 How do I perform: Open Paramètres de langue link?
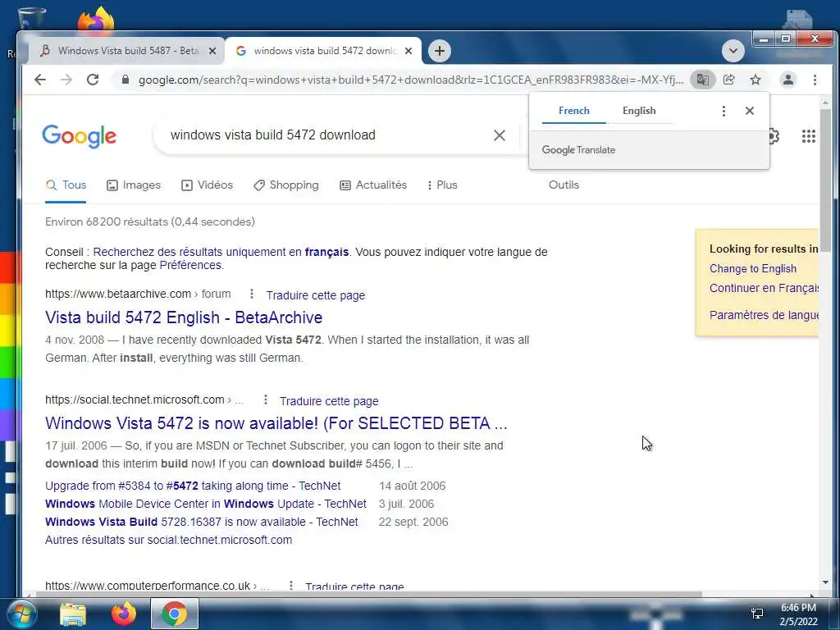(764, 315)
